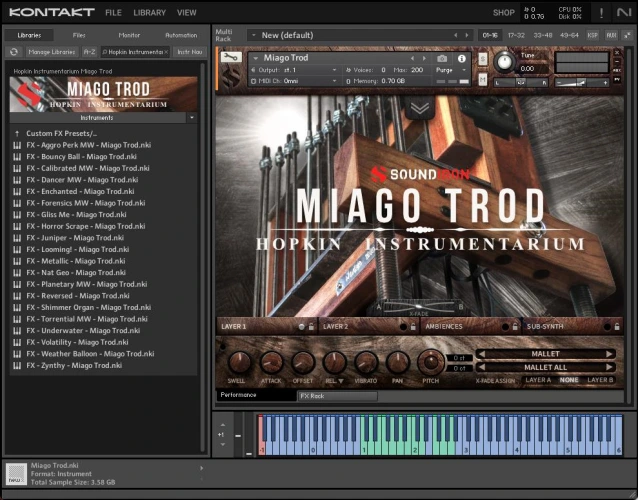Click the camera snapshot icon
The width and height of the screenshot is (638, 500).
(x=442, y=58)
